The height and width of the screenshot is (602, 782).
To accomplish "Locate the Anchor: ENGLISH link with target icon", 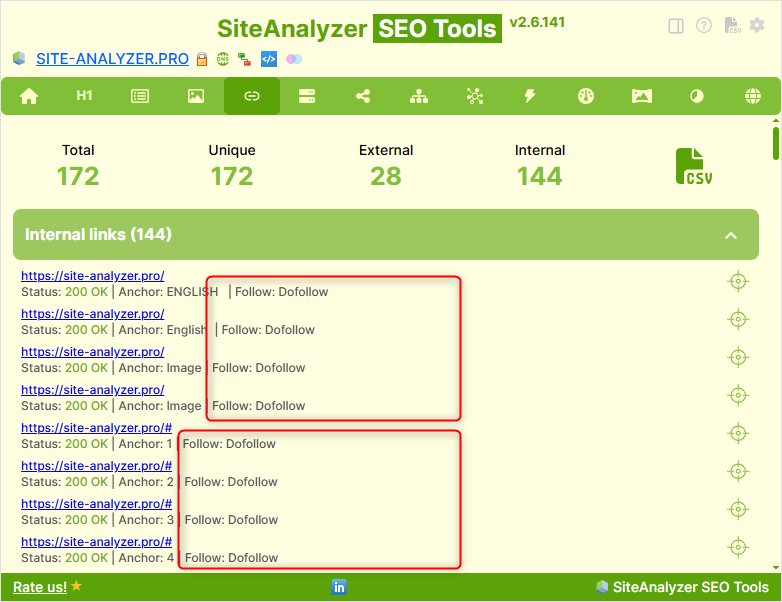I will pos(738,282).
